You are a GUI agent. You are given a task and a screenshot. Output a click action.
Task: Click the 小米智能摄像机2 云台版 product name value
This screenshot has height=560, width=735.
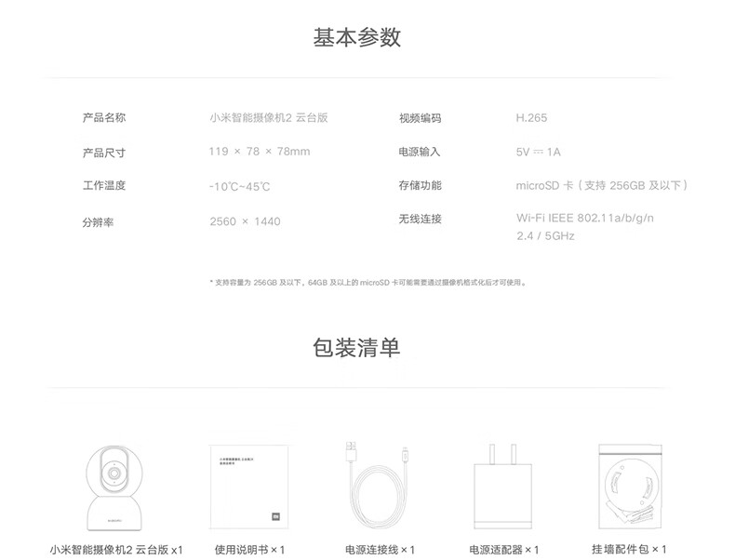click(268, 118)
